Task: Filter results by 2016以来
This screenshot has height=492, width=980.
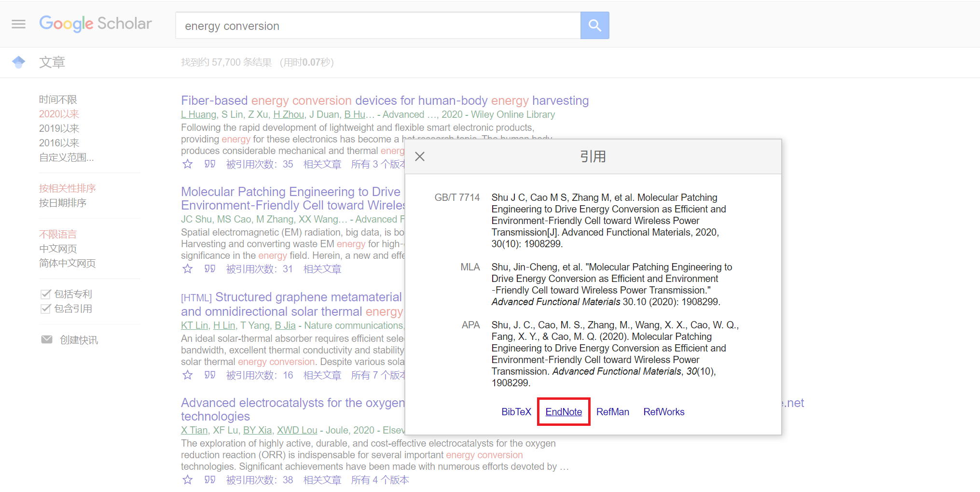Action: coord(59,143)
